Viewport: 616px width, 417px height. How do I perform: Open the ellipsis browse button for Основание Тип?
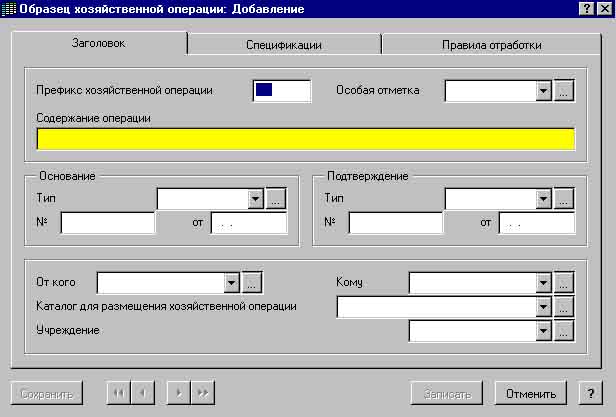tap(276, 198)
